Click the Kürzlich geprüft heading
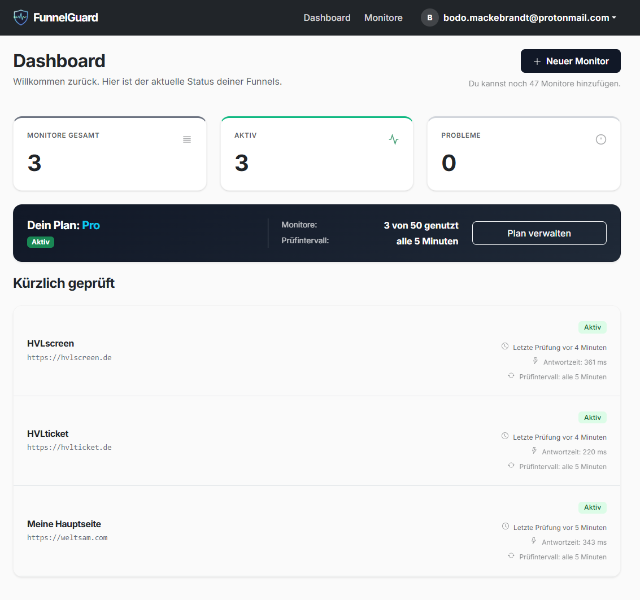The height and width of the screenshot is (600, 640). coord(64,283)
